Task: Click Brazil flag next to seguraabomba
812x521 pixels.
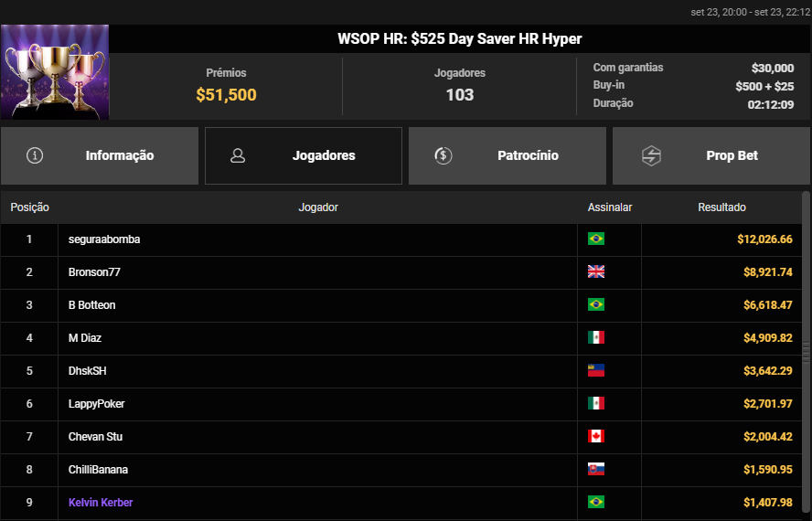Action: point(596,239)
